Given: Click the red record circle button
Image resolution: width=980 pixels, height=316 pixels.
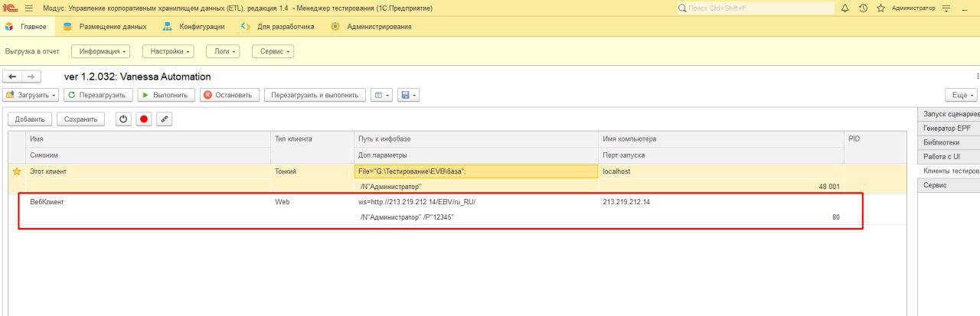Looking at the screenshot, I should tap(143, 119).
